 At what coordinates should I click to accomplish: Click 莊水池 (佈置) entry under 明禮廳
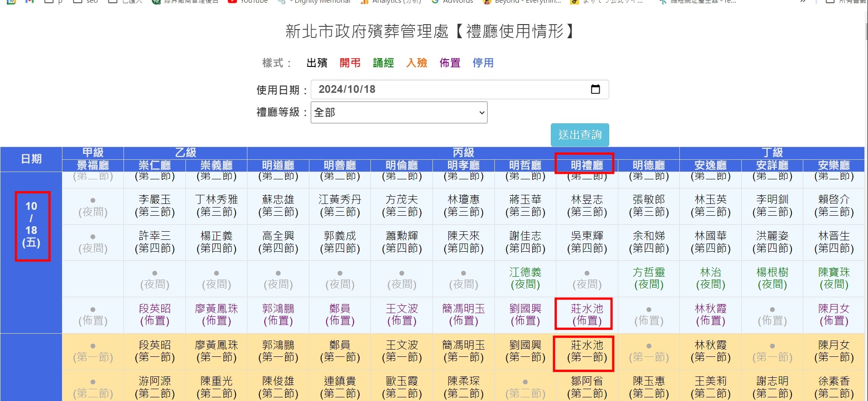pos(586,314)
